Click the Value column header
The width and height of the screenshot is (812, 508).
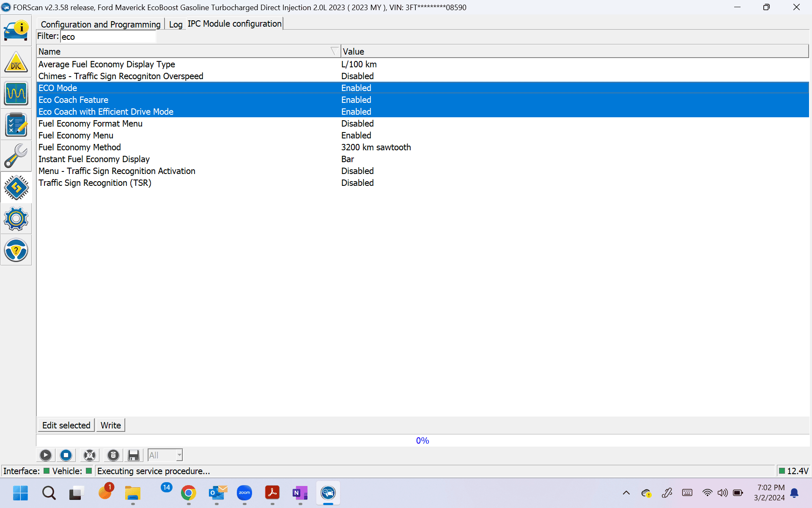tap(575, 51)
